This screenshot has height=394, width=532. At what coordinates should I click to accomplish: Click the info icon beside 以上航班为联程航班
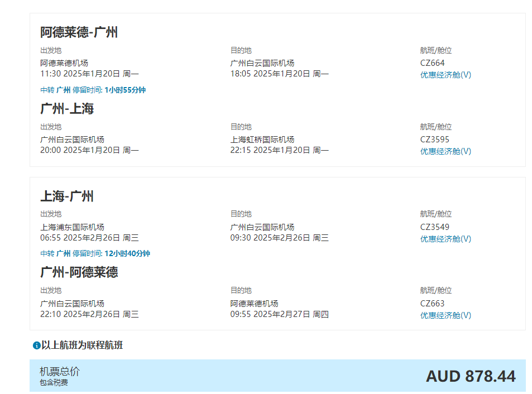(36, 345)
